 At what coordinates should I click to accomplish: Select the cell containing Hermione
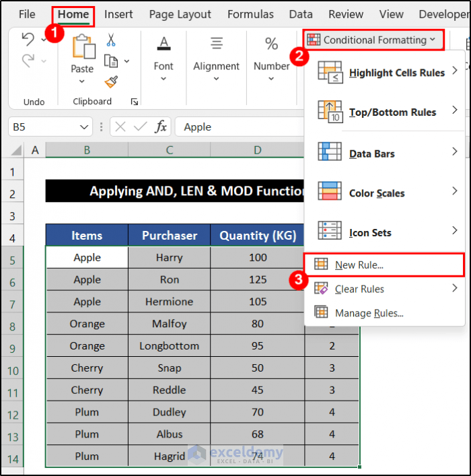[170, 302]
